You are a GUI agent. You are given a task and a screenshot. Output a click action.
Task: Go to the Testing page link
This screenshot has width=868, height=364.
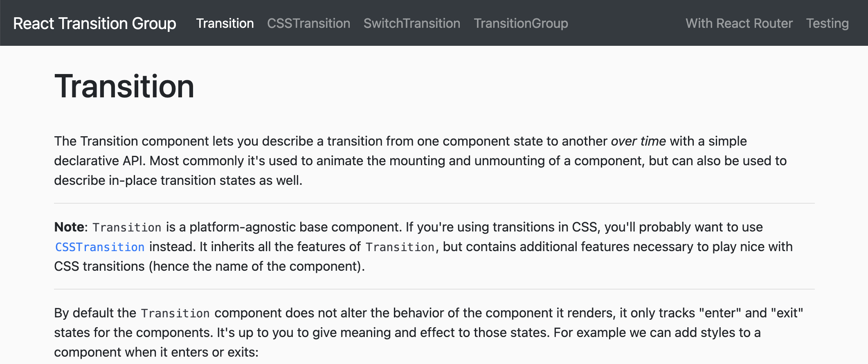coord(827,23)
